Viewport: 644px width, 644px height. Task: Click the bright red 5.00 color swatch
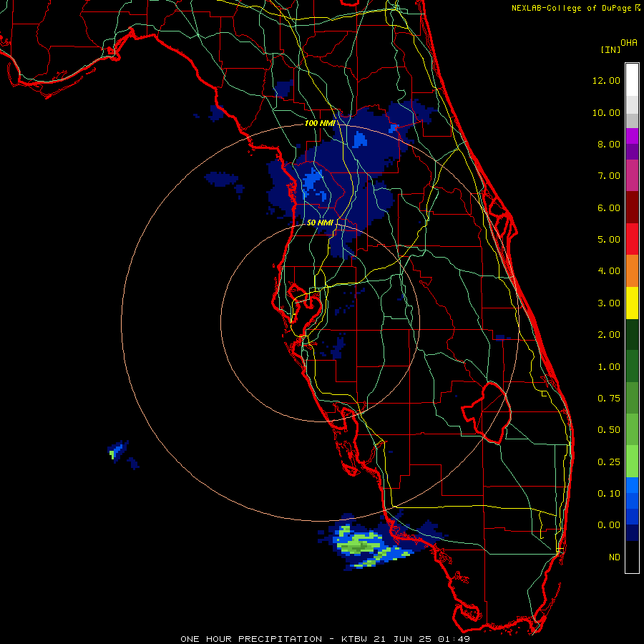point(632,239)
